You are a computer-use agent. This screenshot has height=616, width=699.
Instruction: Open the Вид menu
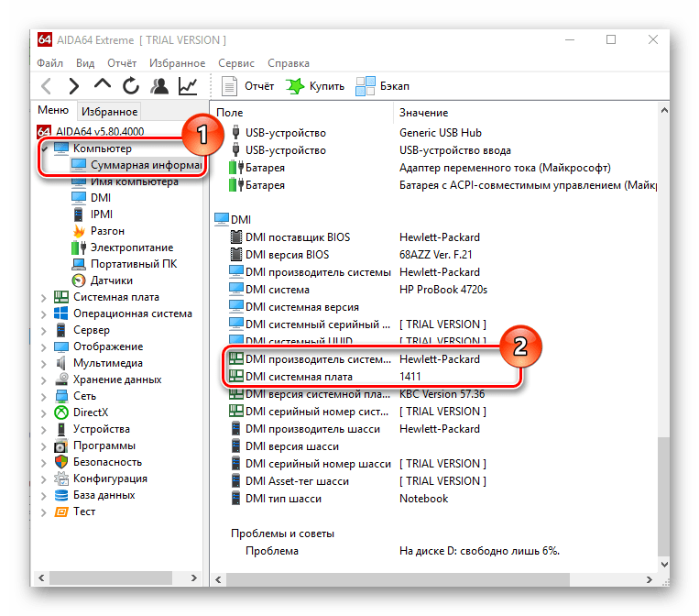coord(85,63)
